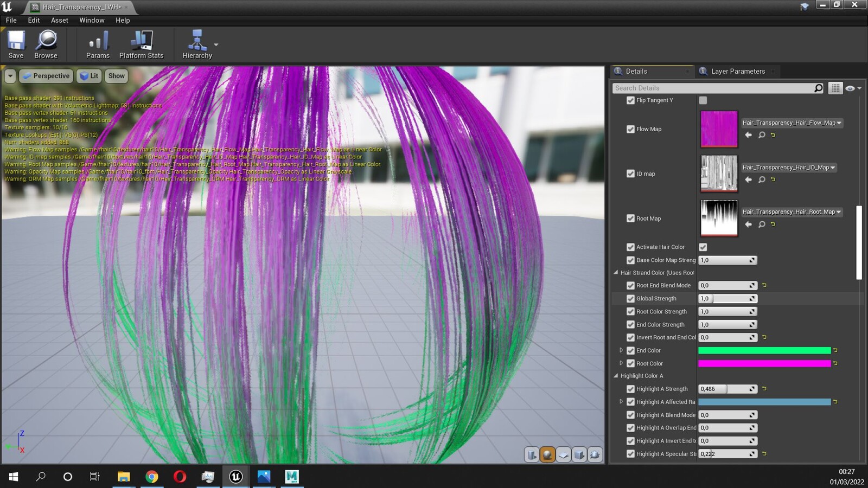Browse to Flow Map texture in content browser
The image size is (868, 488).
coord(762,135)
